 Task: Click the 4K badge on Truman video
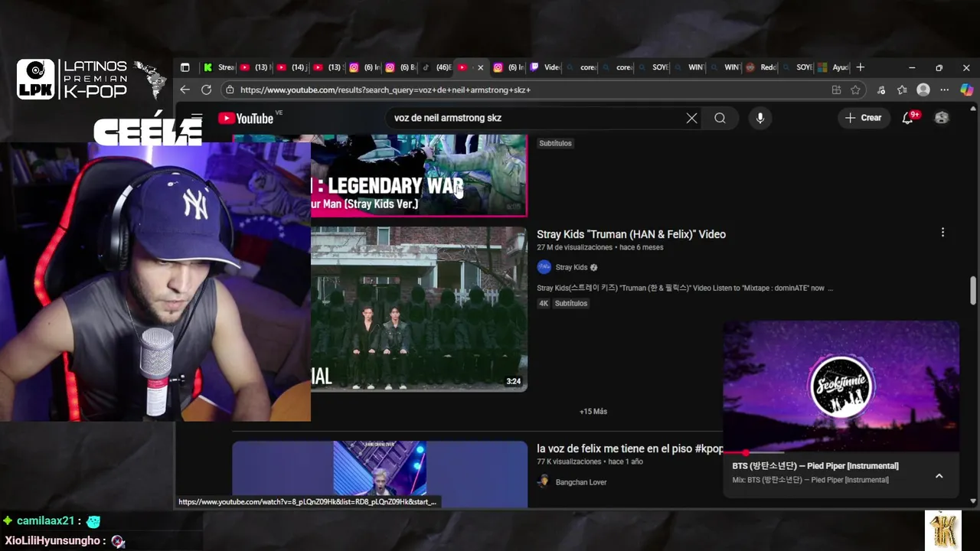pos(544,303)
